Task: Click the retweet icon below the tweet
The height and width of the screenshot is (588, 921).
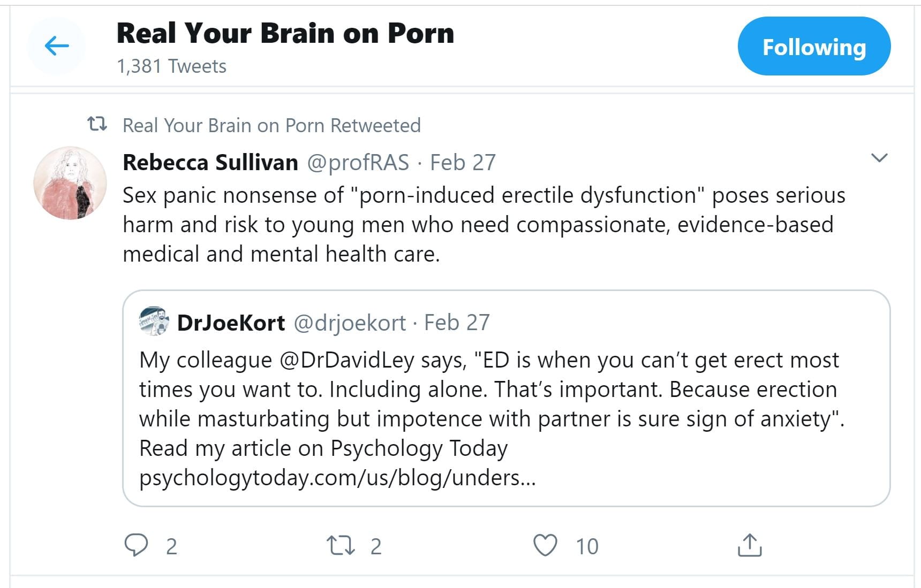Action: click(x=341, y=545)
